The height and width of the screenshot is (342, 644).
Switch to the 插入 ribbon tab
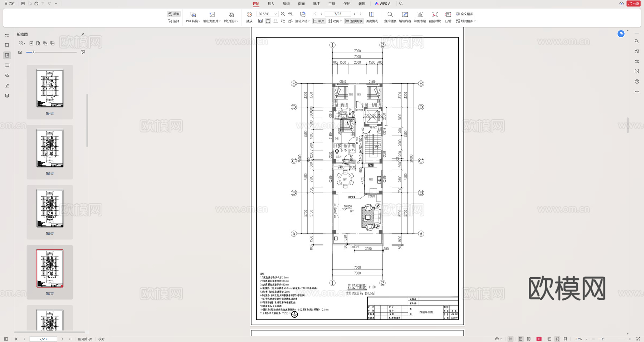tap(270, 3)
